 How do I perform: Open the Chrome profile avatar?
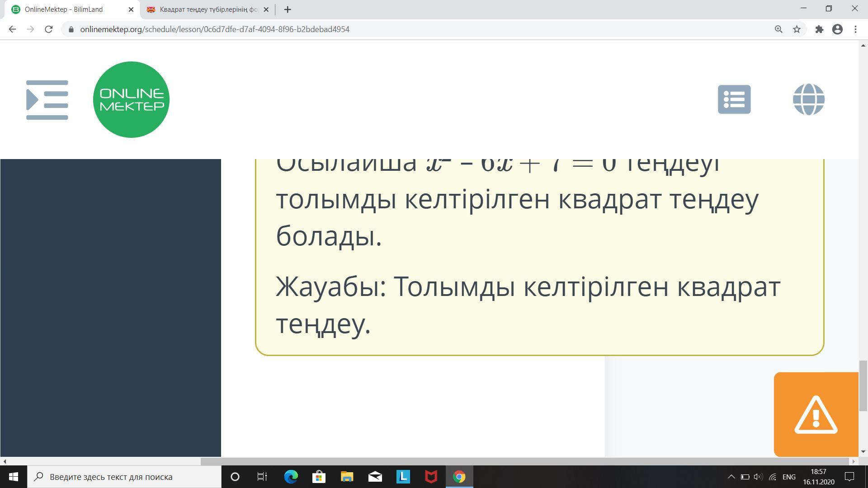(x=837, y=29)
